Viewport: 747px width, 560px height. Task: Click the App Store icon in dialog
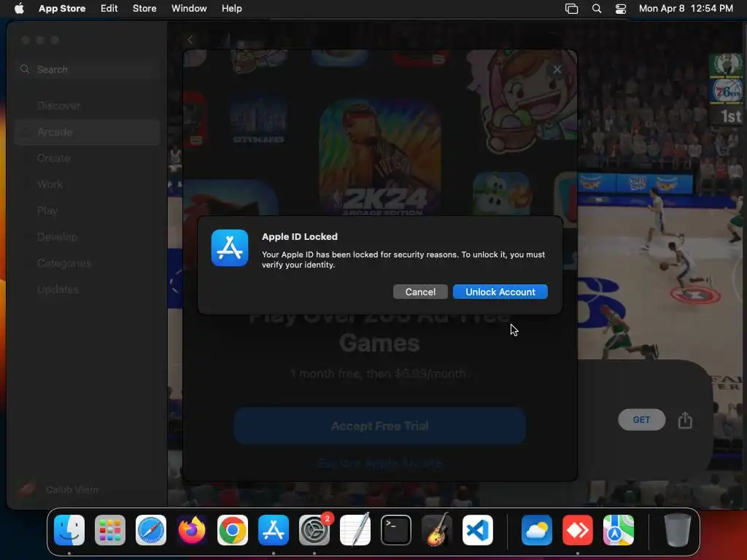pos(230,248)
